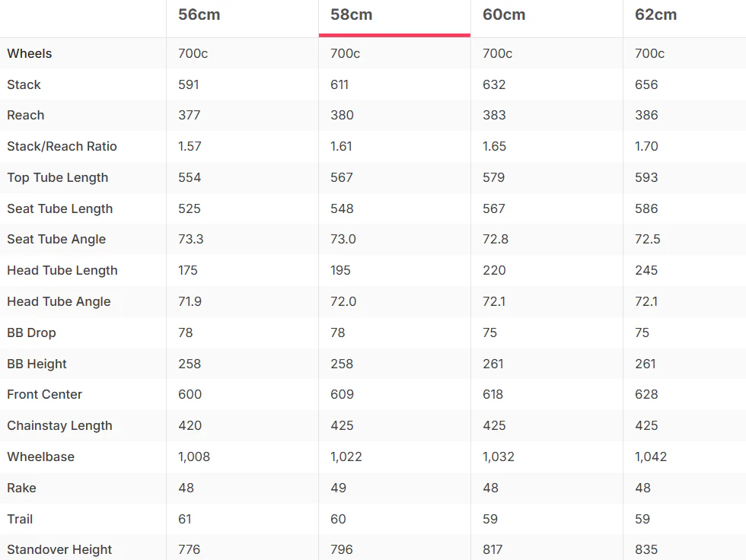The width and height of the screenshot is (746, 560).
Task: Click the Wheelbase value 1,022
Action: click(346, 457)
